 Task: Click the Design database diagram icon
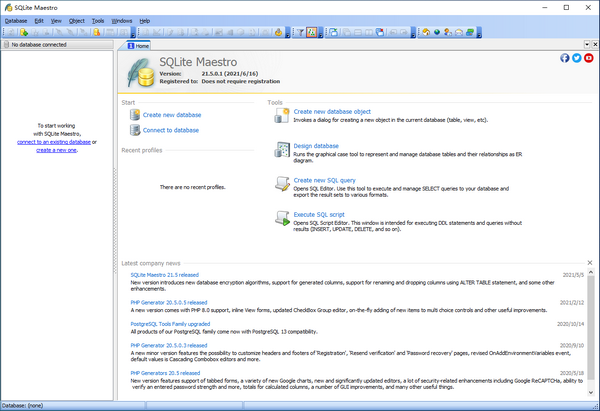coord(278,150)
